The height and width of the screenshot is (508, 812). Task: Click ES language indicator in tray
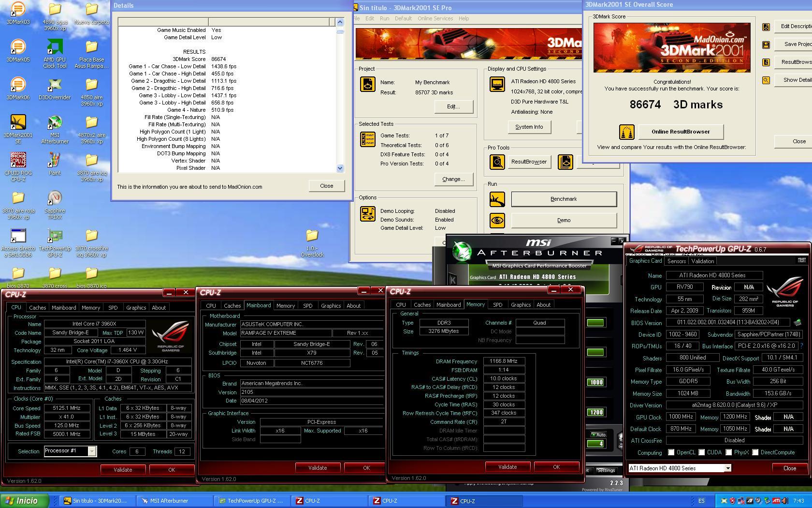click(701, 501)
